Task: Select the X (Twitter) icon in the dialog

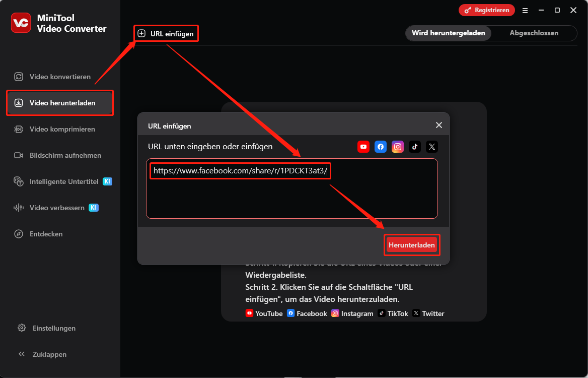Action: (432, 147)
